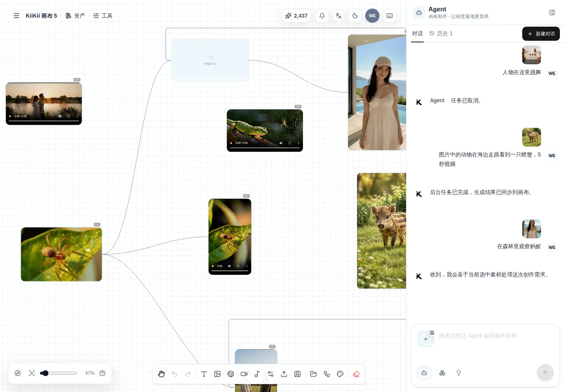Viewport: 565px width, 392px height.
Task: Click the model cluster icon below Agent input
Action: pos(442,373)
